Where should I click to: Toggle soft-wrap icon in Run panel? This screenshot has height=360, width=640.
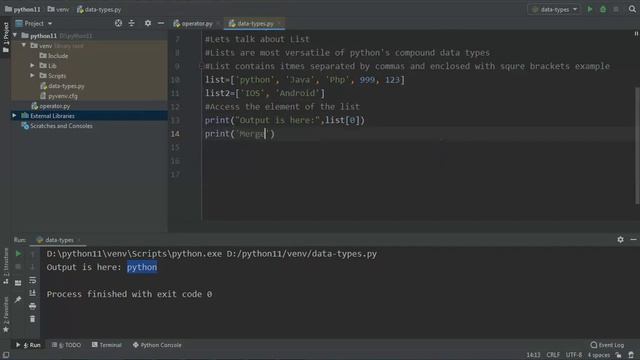click(33, 280)
